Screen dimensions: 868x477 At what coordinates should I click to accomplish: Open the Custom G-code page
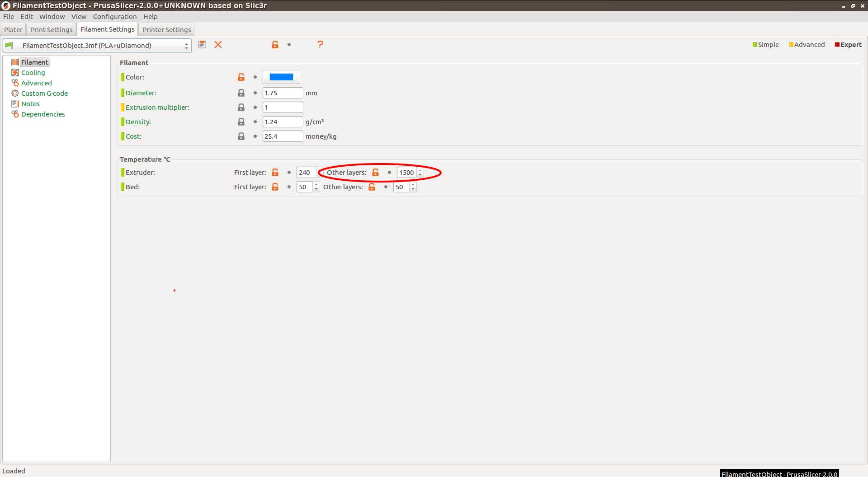point(44,93)
